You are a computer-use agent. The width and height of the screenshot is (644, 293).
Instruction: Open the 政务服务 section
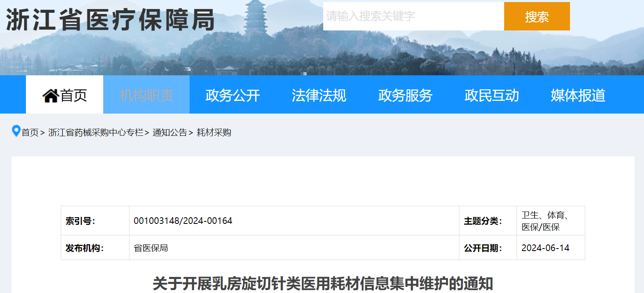[x=405, y=95]
